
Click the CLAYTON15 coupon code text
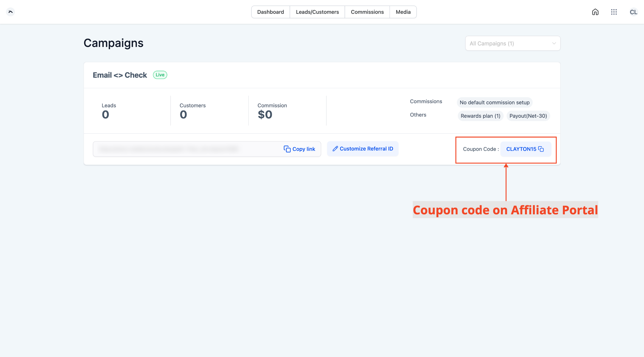[521, 149]
